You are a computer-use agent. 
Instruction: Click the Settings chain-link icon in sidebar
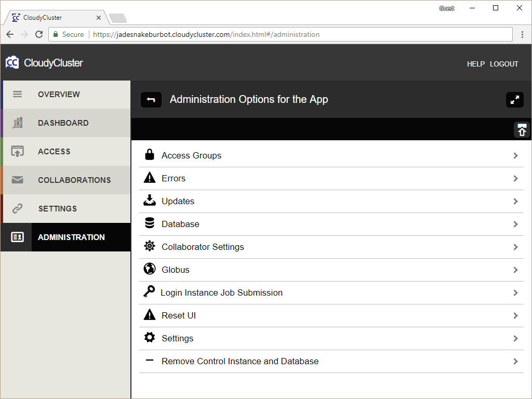click(x=17, y=208)
